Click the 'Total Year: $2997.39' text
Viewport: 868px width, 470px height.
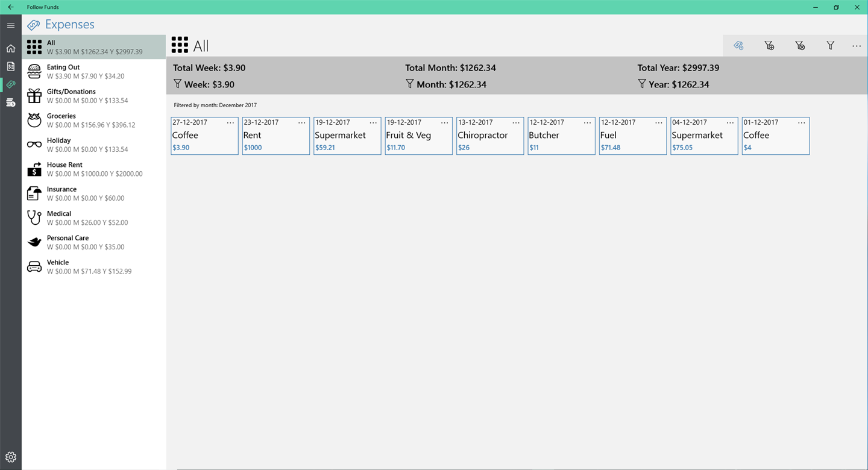point(678,67)
